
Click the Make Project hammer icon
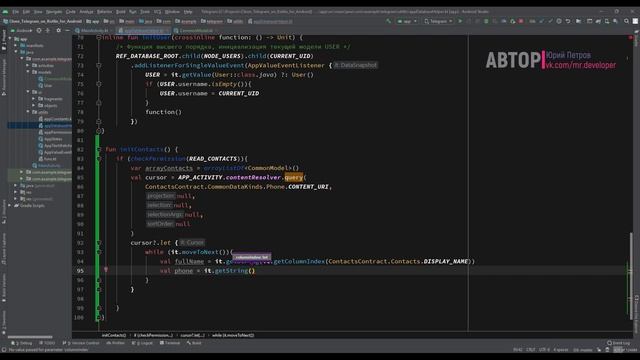point(388,21)
